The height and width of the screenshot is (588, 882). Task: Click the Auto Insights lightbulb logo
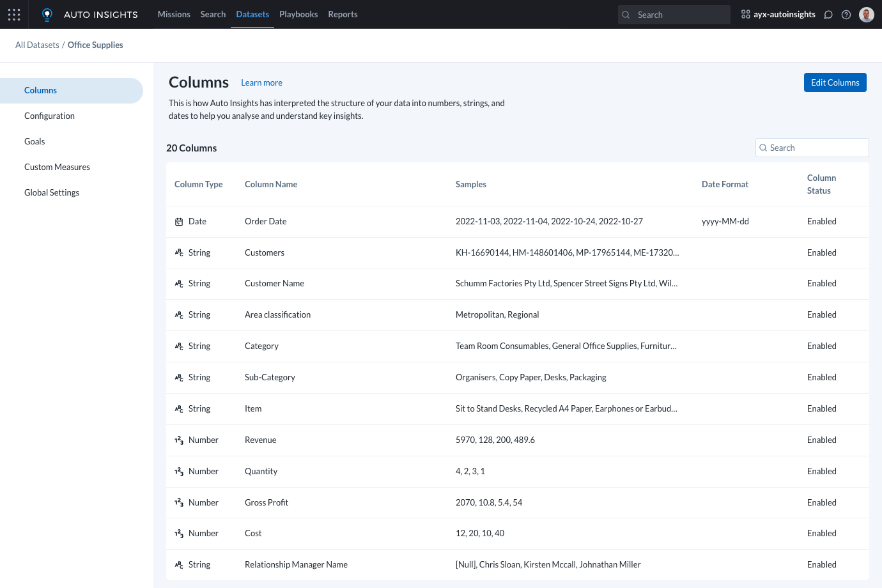[x=47, y=15]
